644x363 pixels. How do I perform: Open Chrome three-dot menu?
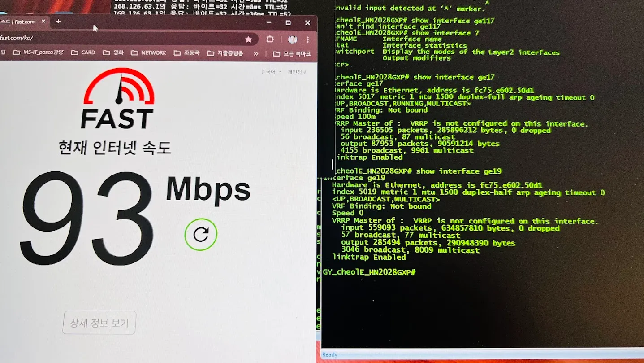click(x=308, y=39)
